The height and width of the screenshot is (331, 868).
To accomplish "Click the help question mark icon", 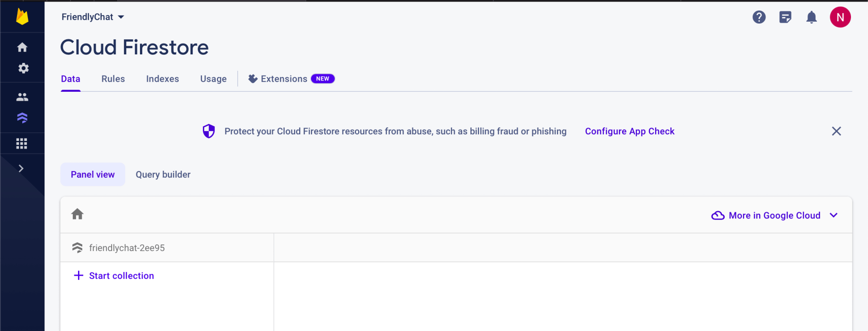I will (x=759, y=17).
